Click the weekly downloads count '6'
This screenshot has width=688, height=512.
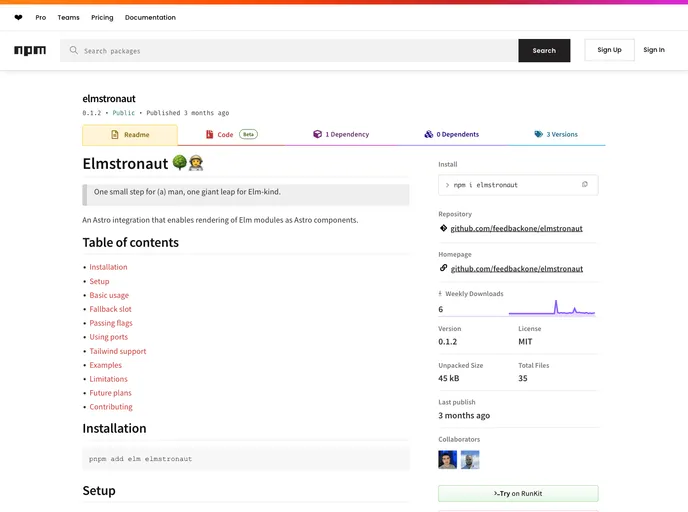tap(441, 309)
